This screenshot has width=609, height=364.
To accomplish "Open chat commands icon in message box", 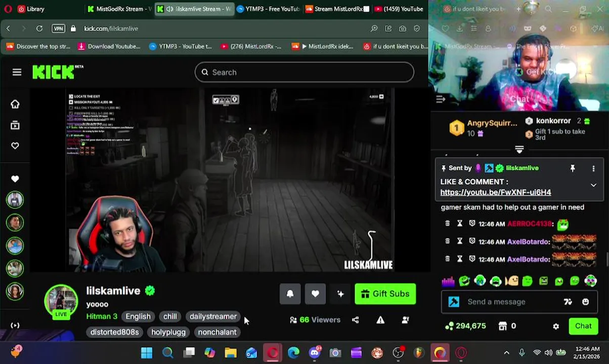I will [568, 302].
